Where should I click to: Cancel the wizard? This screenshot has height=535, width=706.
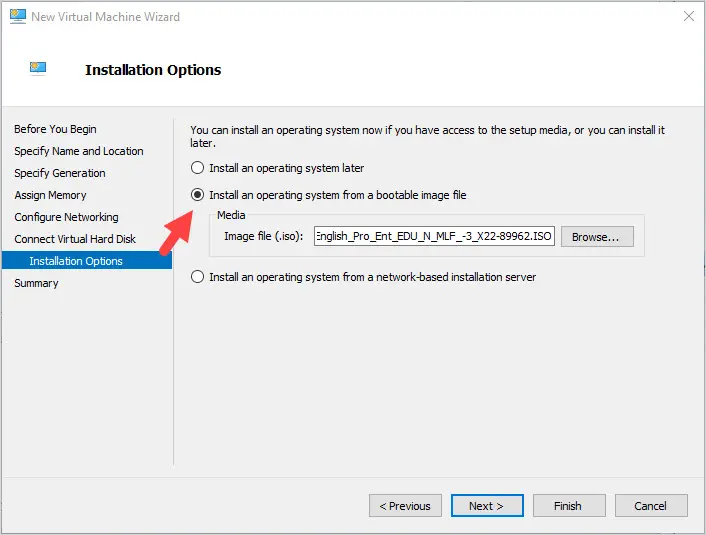click(x=651, y=506)
